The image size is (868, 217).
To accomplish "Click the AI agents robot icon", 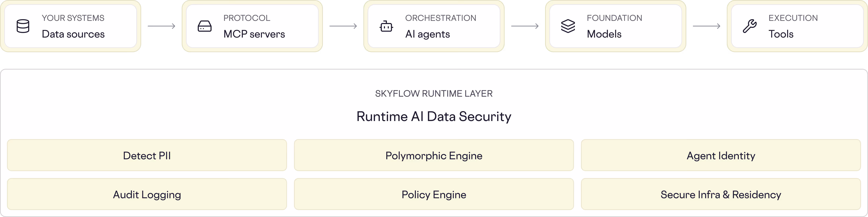I will click(x=386, y=26).
